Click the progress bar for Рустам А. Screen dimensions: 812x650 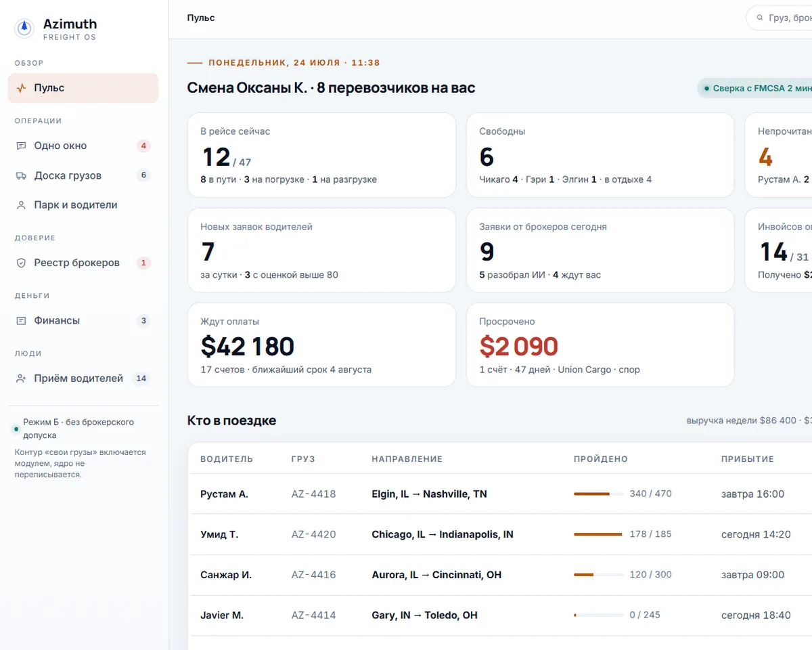pyautogui.click(x=599, y=494)
